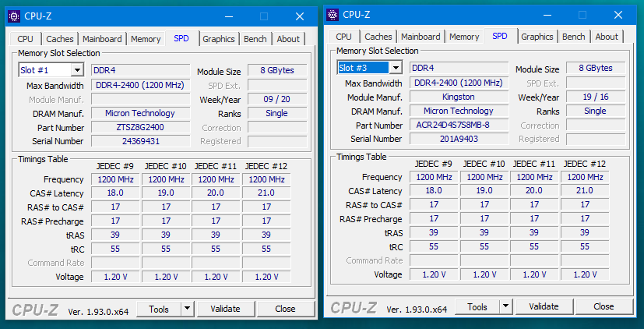Image resolution: width=644 pixels, height=329 pixels.
Task: Click Close button in left window
Action: (x=286, y=309)
